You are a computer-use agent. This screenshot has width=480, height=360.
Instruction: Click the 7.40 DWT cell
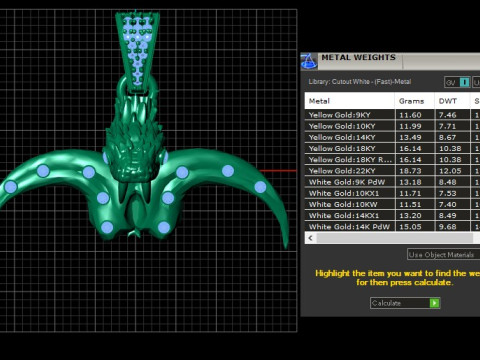(452, 204)
